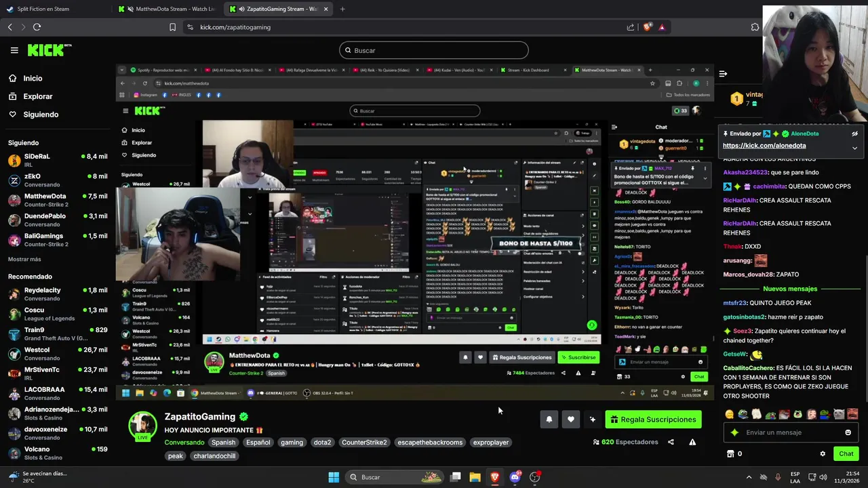Open Volcano recommended channel

(57, 453)
